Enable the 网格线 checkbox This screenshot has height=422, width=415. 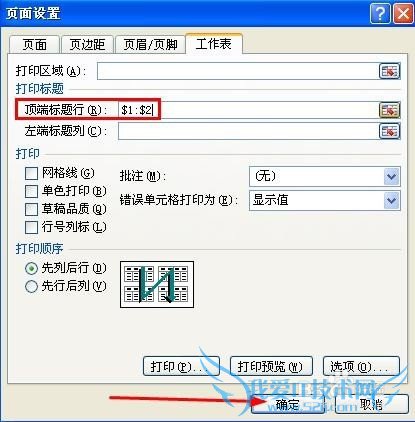(31, 173)
